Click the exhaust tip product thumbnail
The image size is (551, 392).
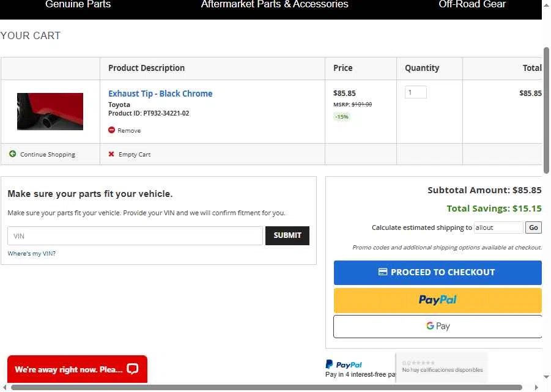[x=50, y=111]
